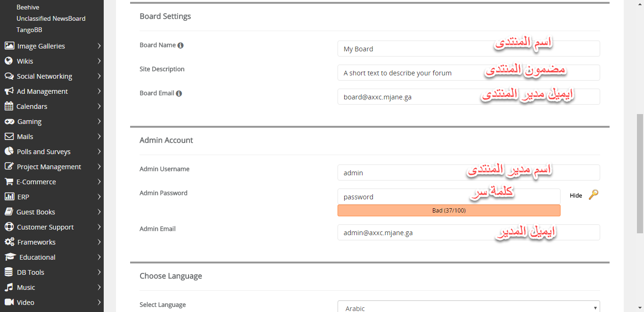Click the Video camera icon

click(9, 302)
